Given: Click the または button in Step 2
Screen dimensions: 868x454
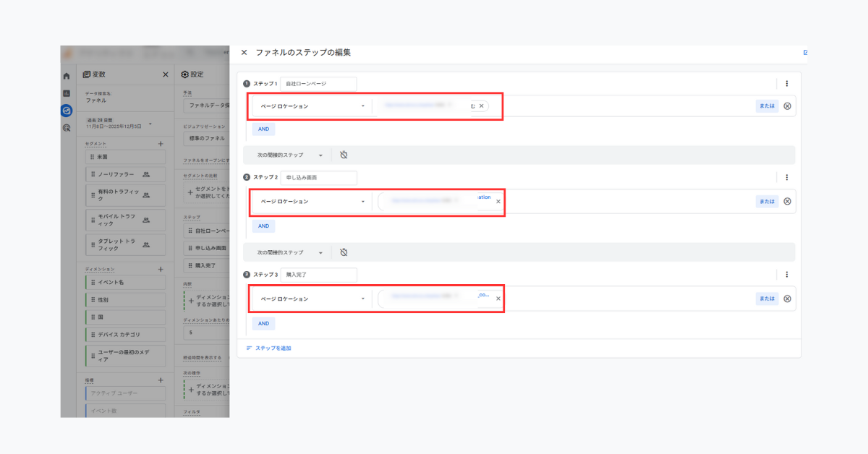Looking at the screenshot, I should [x=767, y=202].
